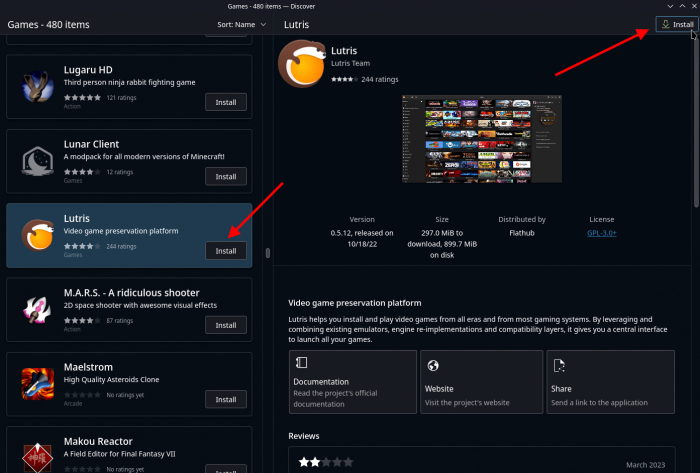
Task: Select the Lunar Client title
Action: (91, 144)
